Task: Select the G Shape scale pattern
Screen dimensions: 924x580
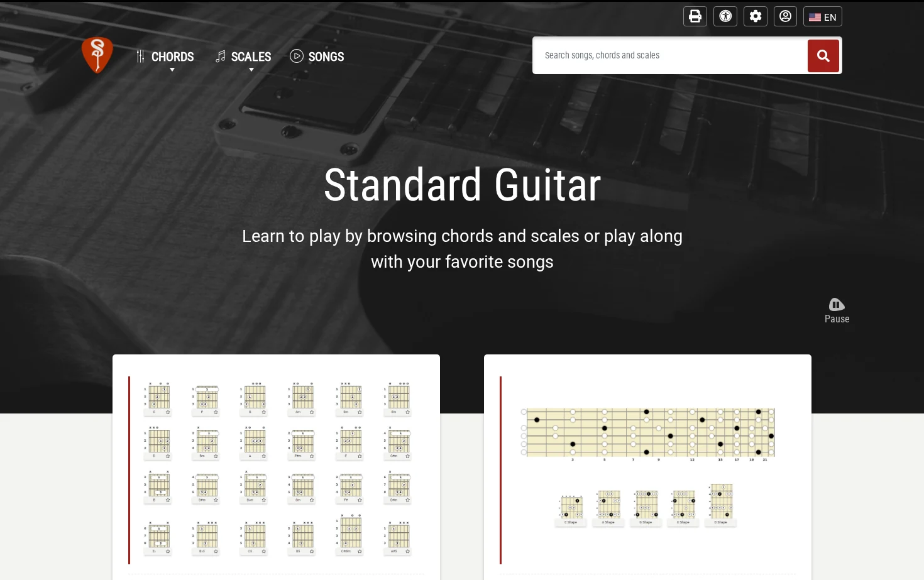Action: [646, 508]
